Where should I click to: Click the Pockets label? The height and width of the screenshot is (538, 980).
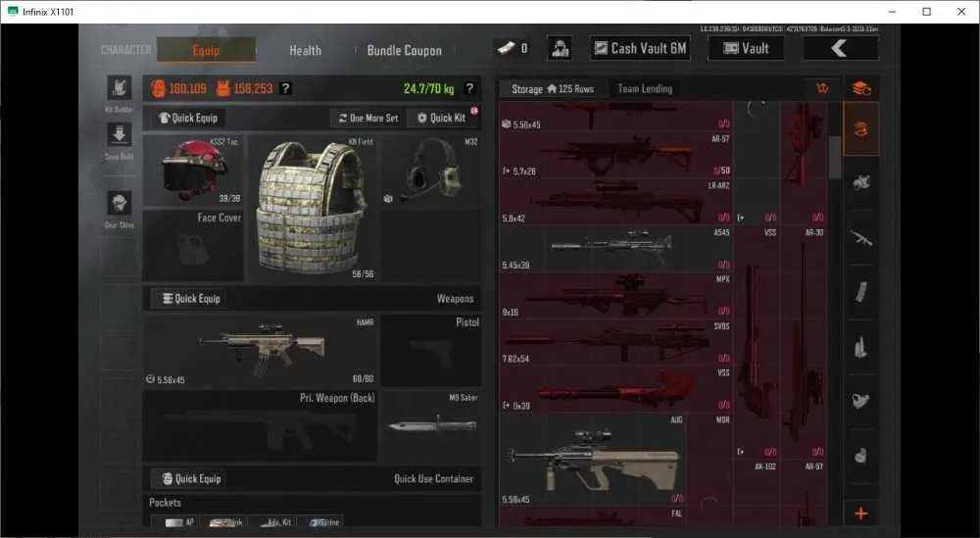click(x=165, y=503)
